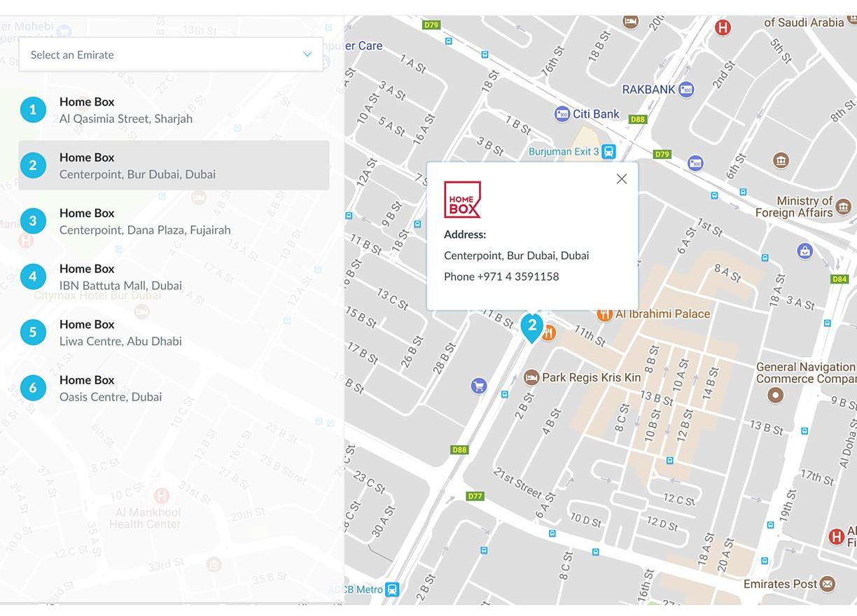This screenshot has width=857, height=616.
Task: Click the Citi Bank map icon
Action: (562, 114)
